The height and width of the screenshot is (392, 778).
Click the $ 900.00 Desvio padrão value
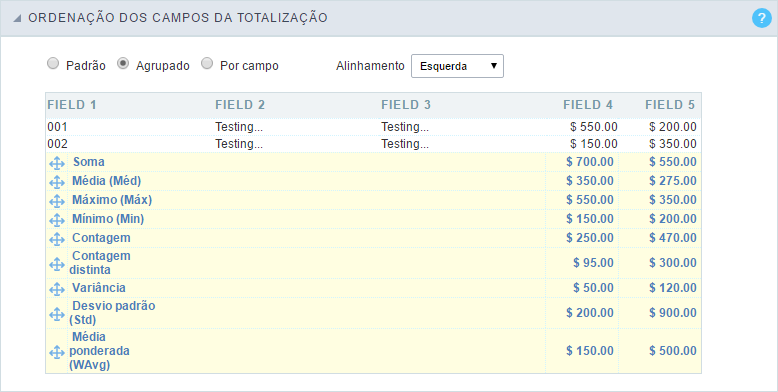pos(673,313)
